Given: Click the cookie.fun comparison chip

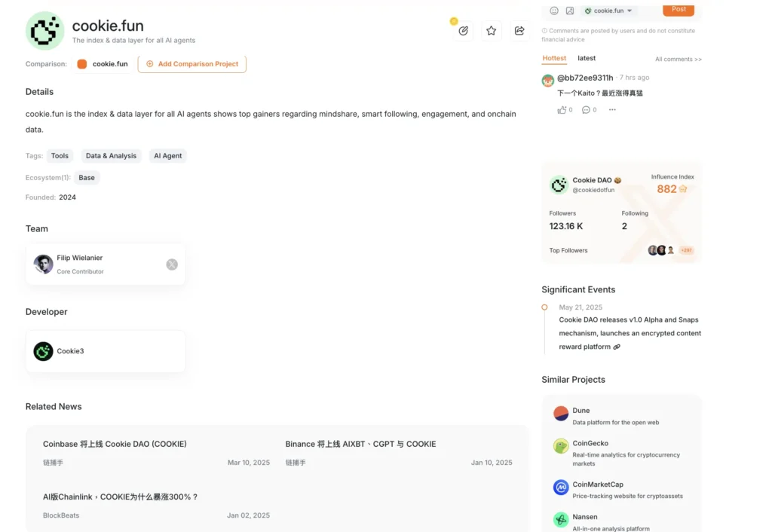Looking at the screenshot, I should (103, 64).
